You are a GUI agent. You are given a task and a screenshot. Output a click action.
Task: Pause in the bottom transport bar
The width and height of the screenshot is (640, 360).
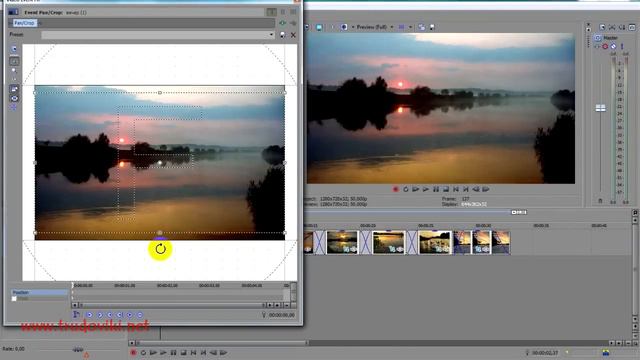pos(173,353)
